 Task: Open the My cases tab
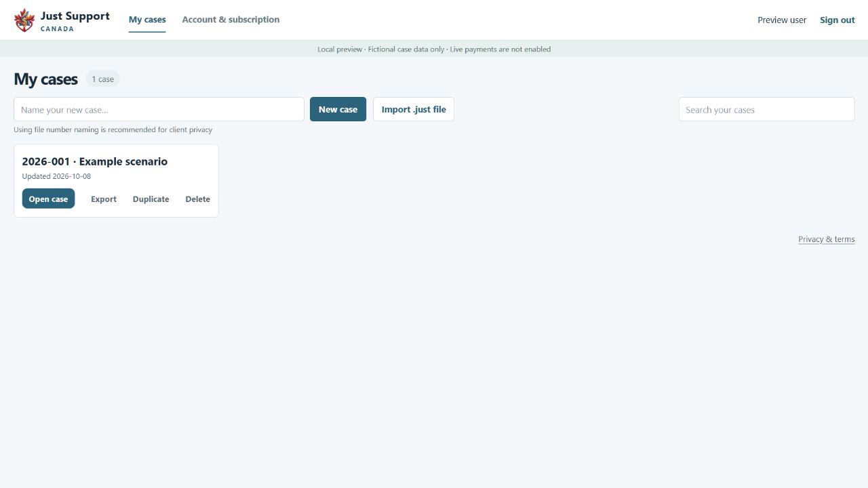coord(147,20)
